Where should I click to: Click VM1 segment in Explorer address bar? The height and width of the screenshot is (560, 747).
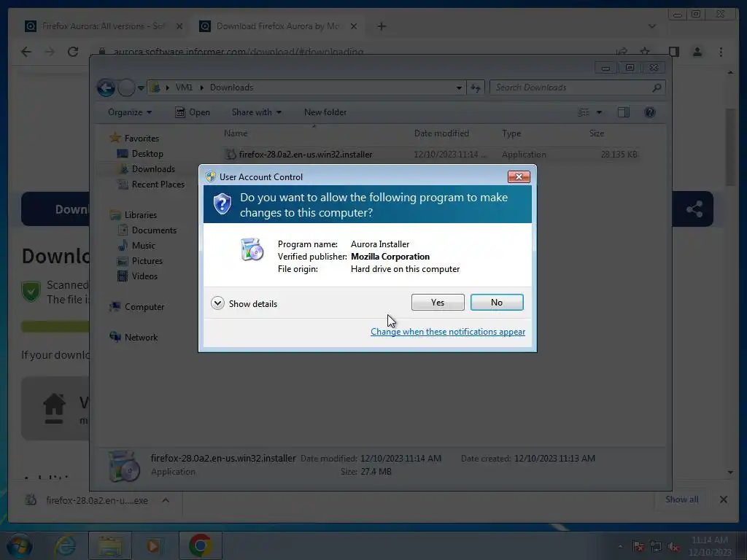click(184, 87)
